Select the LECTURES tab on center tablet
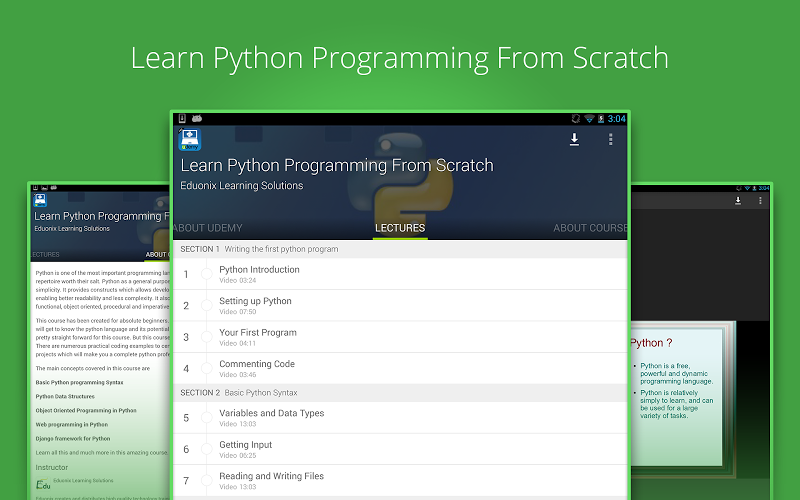The image size is (800, 500). (400, 228)
